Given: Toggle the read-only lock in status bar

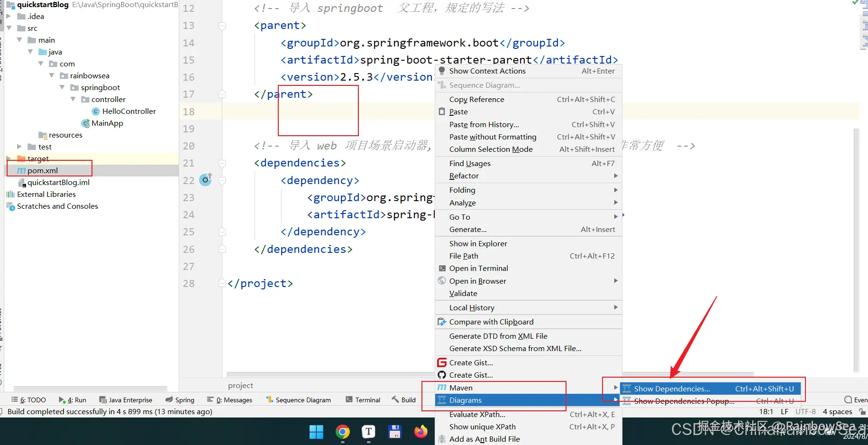Looking at the screenshot, I should (862, 412).
